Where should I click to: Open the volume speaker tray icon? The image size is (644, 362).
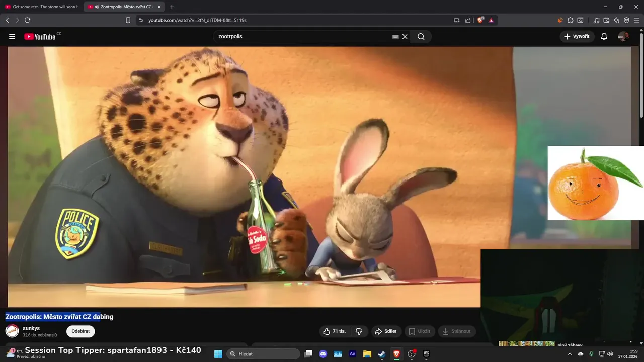[610, 354]
